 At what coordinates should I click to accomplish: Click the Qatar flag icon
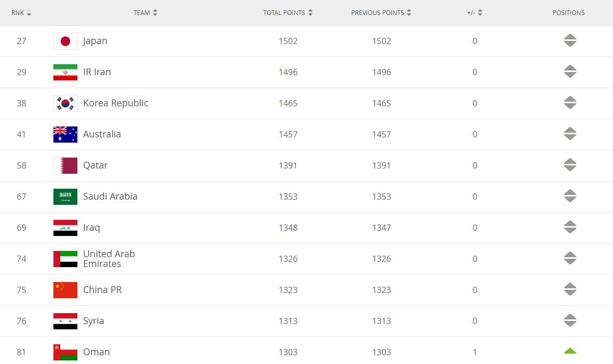(x=65, y=165)
